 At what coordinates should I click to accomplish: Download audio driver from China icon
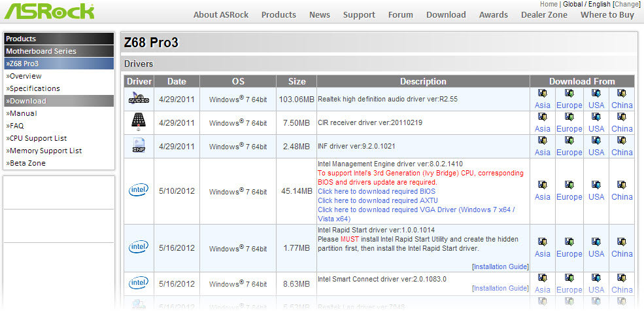point(622,94)
